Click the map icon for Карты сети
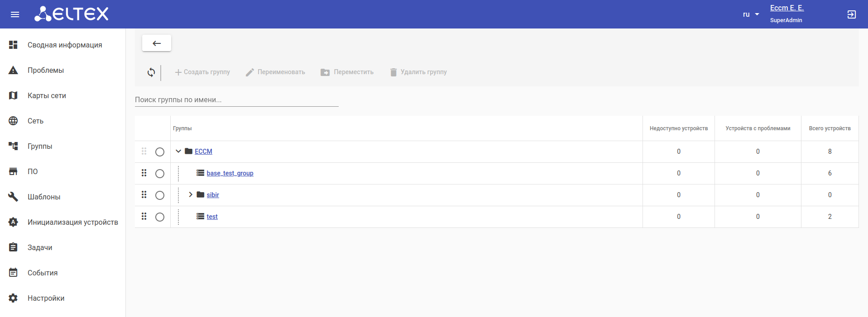The height and width of the screenshot is (317, 868). [13, 95]
